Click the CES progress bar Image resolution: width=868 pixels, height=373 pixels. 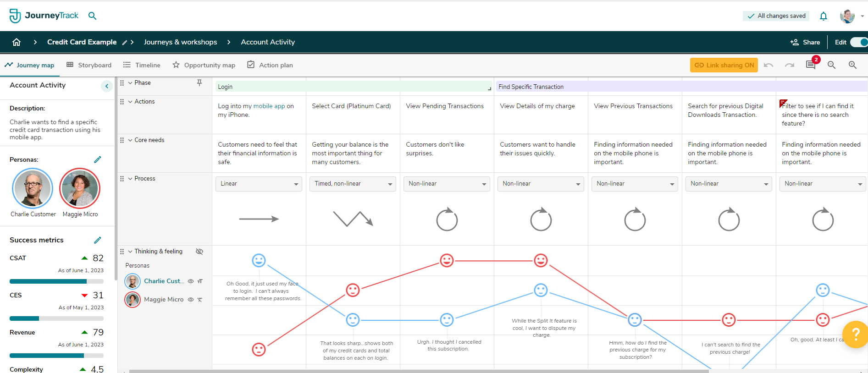[x=56, y=318]
